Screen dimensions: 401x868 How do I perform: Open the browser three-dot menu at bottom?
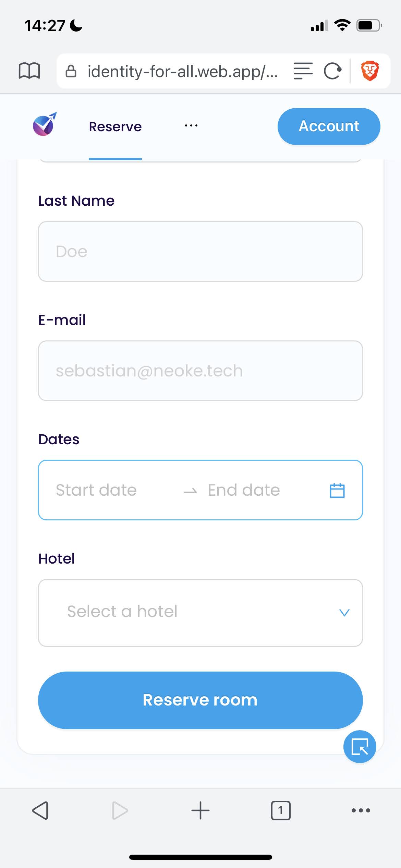pyautogui.click(x=361, y=810)
